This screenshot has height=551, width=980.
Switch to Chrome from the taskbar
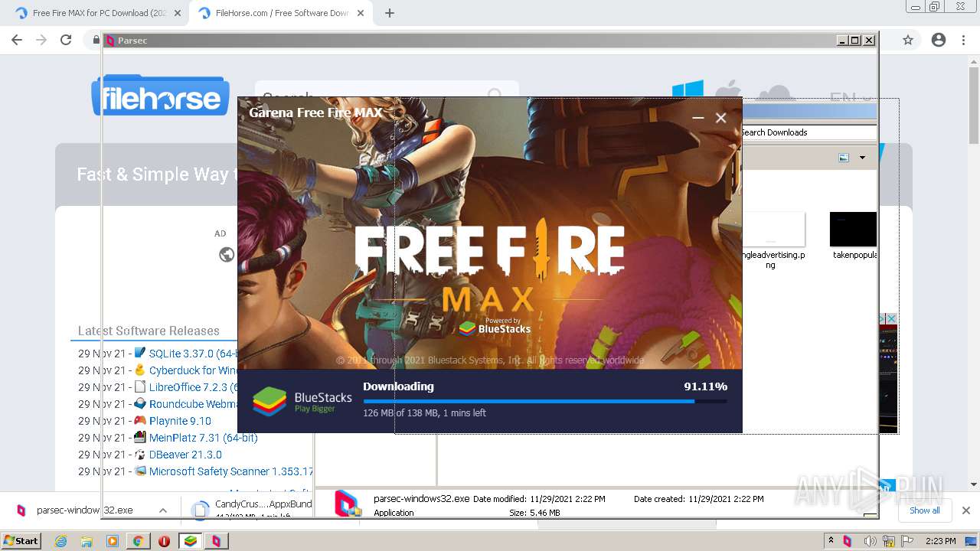[x=138, y=540]
